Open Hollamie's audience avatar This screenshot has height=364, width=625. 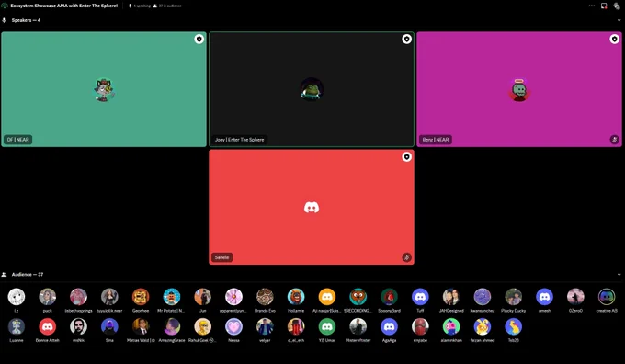click(x=296, y=297)
